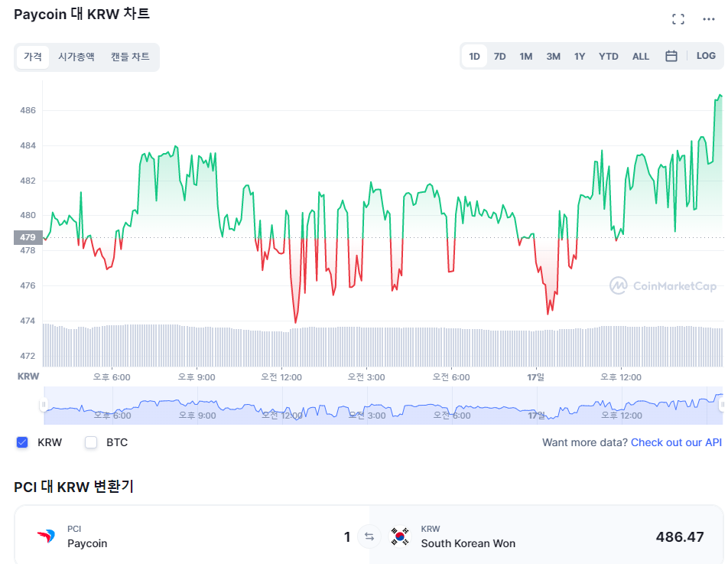
Task: Select the 1Y time range
Action: point(580,56)
